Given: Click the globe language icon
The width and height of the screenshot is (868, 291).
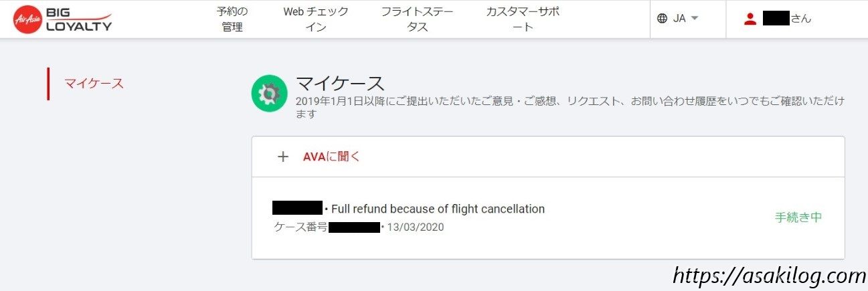Looking at the screenshot, I should 662,19.
